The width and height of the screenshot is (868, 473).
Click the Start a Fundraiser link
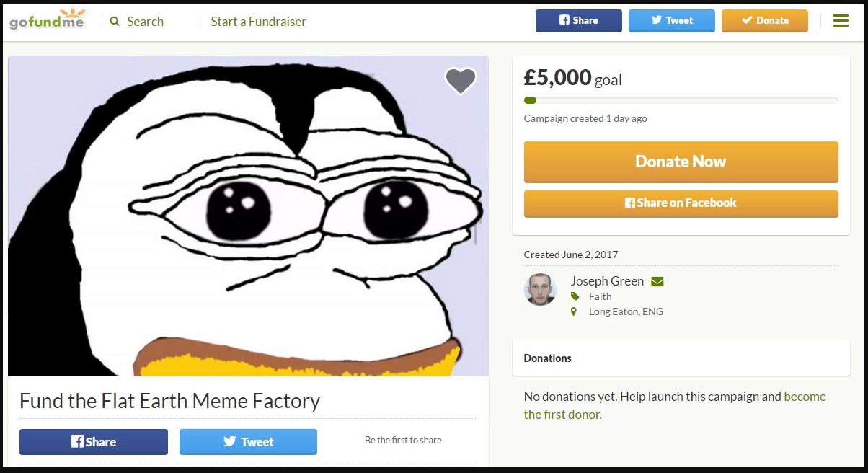coord(258,22)
